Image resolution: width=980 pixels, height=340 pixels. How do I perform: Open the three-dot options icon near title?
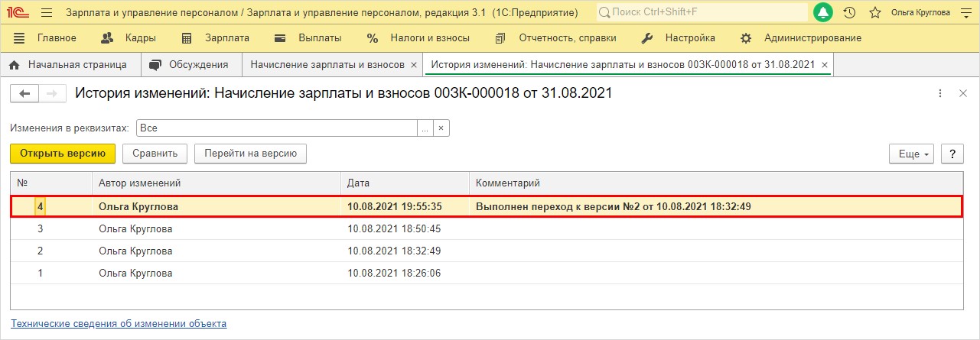[x=940, y=93]
